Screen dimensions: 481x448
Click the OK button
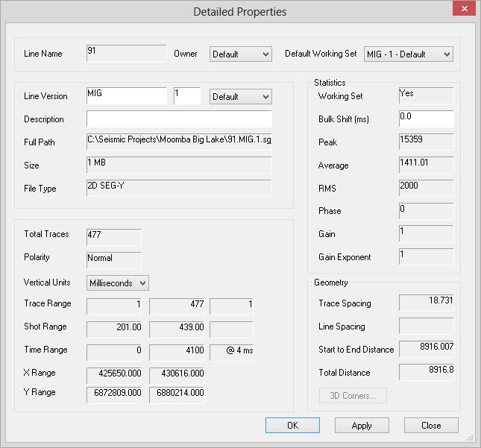point(292,426)
